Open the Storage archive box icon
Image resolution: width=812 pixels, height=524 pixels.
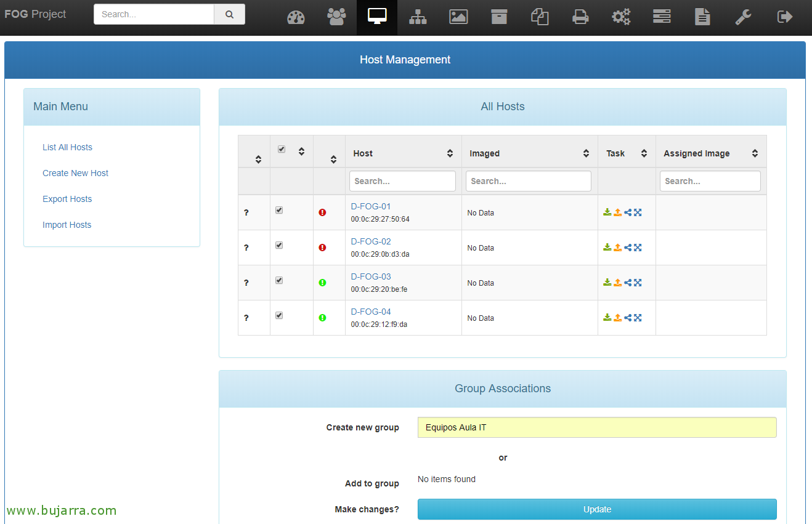[x=499, y=17]
